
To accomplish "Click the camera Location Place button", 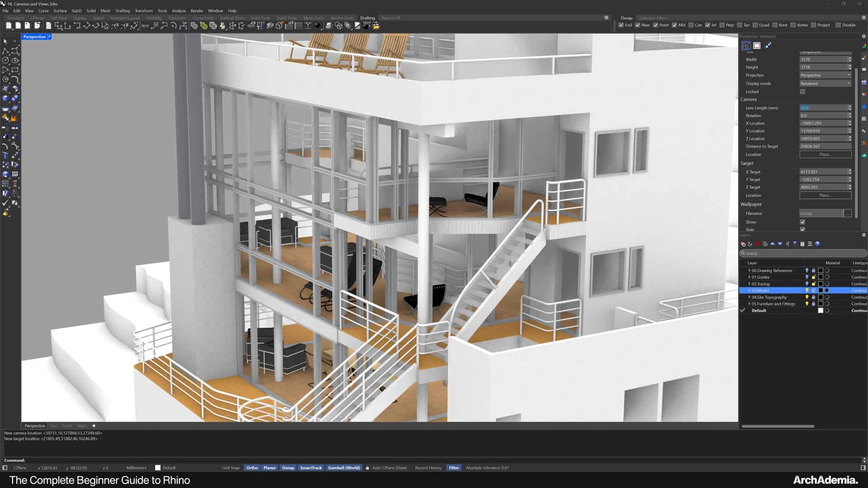I will (x=825, y=155).
